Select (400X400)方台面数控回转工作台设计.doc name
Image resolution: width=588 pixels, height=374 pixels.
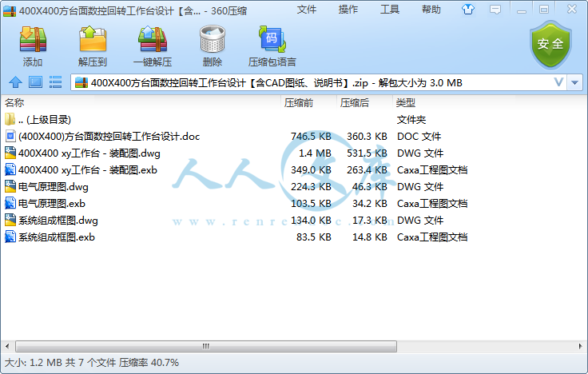pos(109,136)
